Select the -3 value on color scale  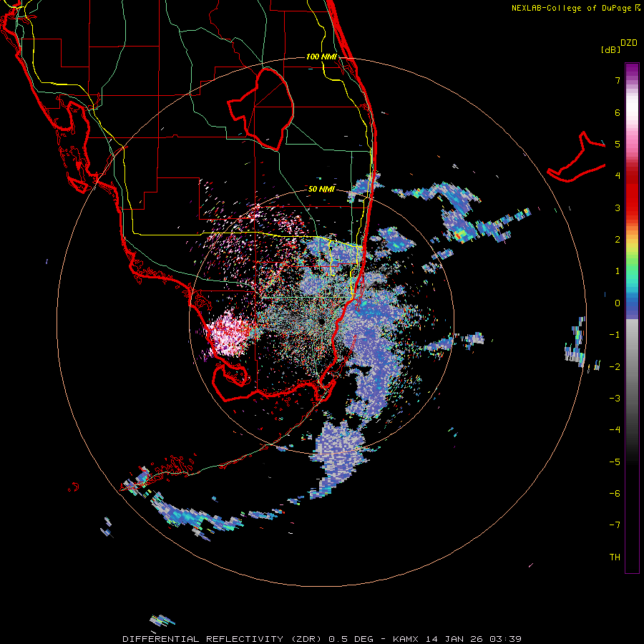point(615,399)
